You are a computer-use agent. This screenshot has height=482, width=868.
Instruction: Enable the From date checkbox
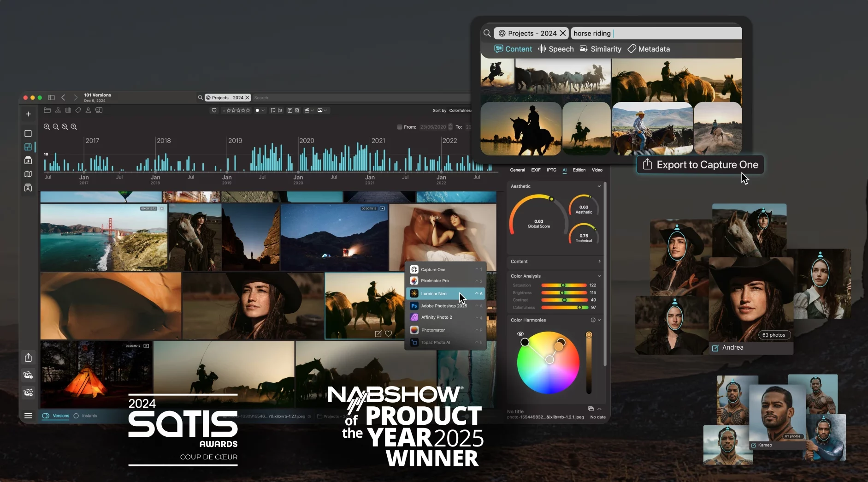coord(399,127)
